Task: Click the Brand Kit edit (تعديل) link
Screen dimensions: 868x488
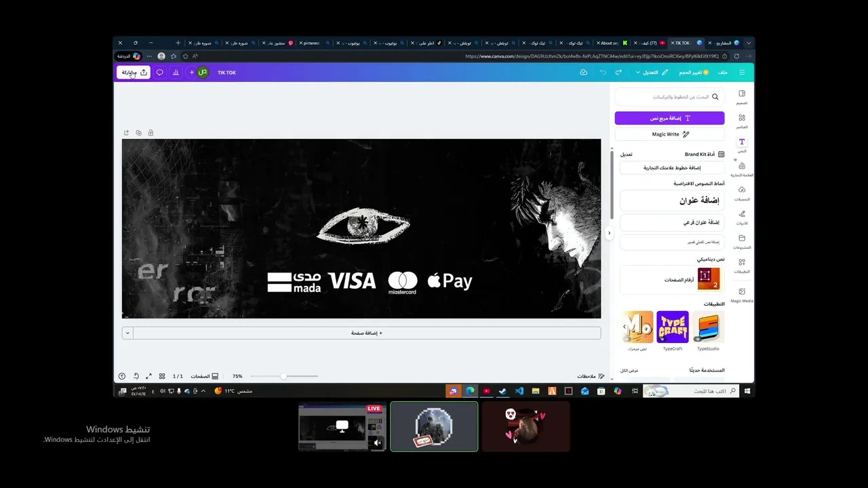Action: point(626,155)
